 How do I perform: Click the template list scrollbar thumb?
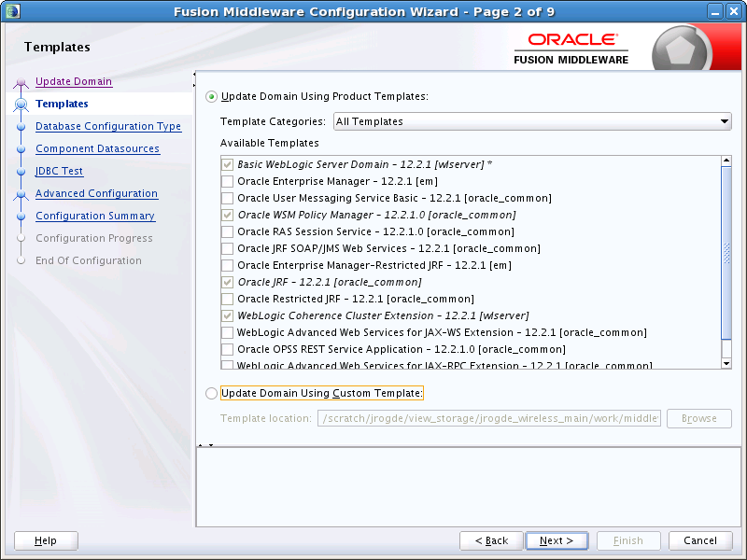pyautogui.click(x=726, y=252)
